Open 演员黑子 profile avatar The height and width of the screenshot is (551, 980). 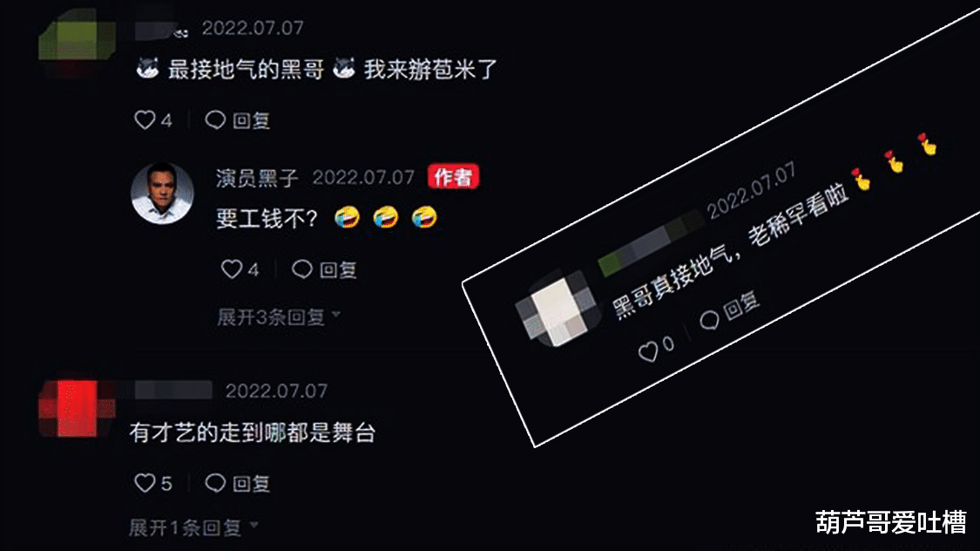pyautogui.click(x=163, y=194)
